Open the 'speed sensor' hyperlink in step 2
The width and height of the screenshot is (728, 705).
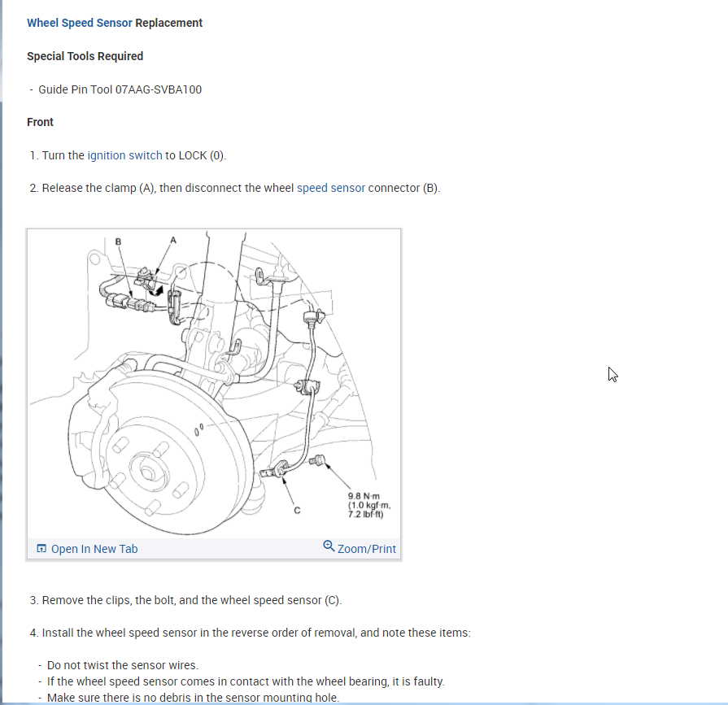click(331, 188)
